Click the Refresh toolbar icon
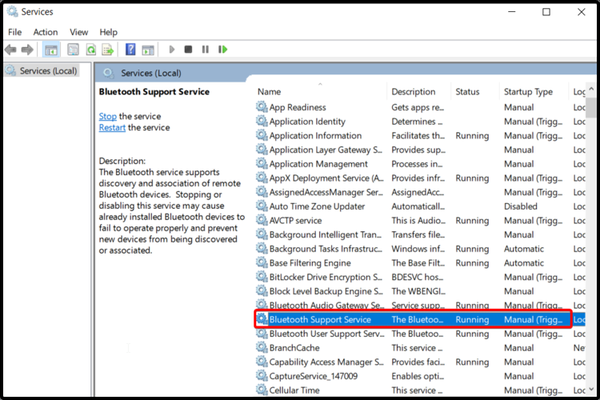Viewport: 600px width, 400px height. [91, 49]
